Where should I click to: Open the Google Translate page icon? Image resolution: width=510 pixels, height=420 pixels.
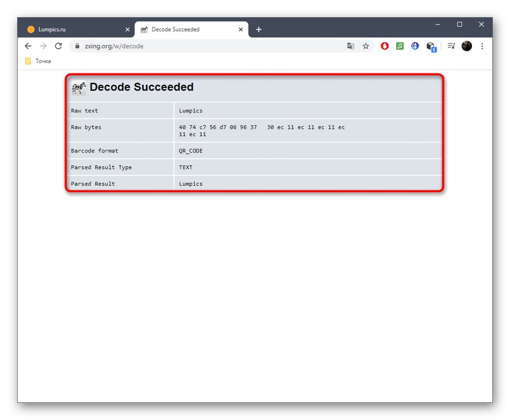351,46
